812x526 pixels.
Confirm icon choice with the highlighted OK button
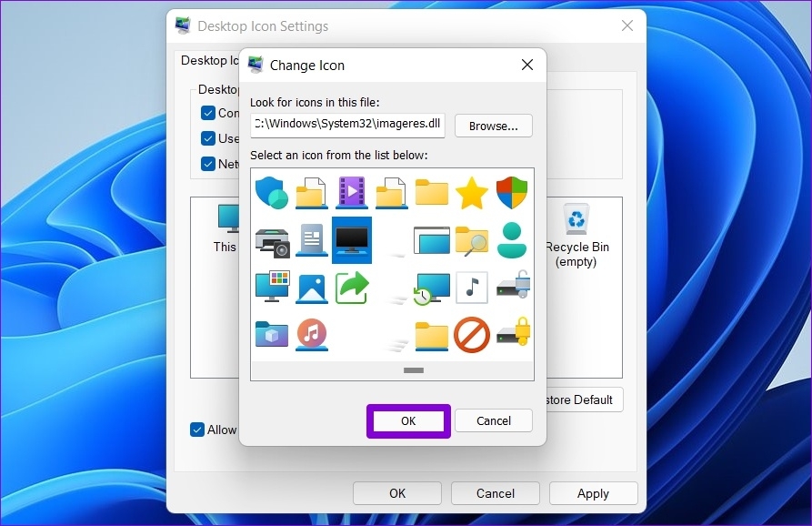(x=407, y=420)
